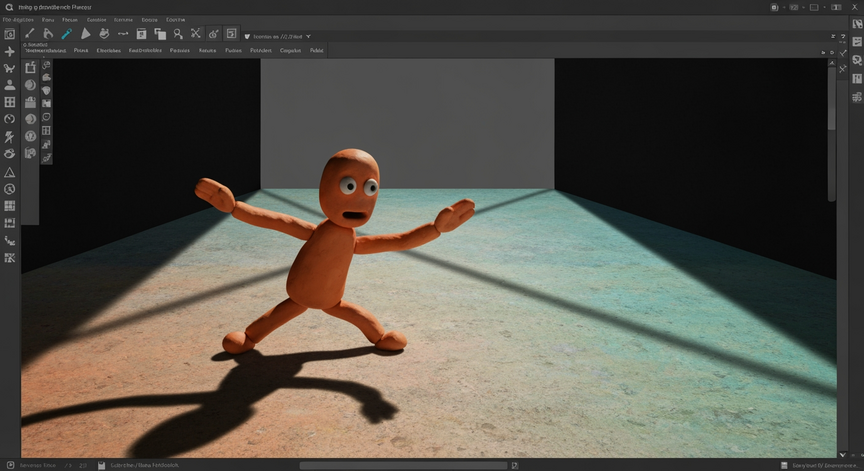
Task: Click the columns layout icon in right sidebar
Action: (x=857, y=79)
